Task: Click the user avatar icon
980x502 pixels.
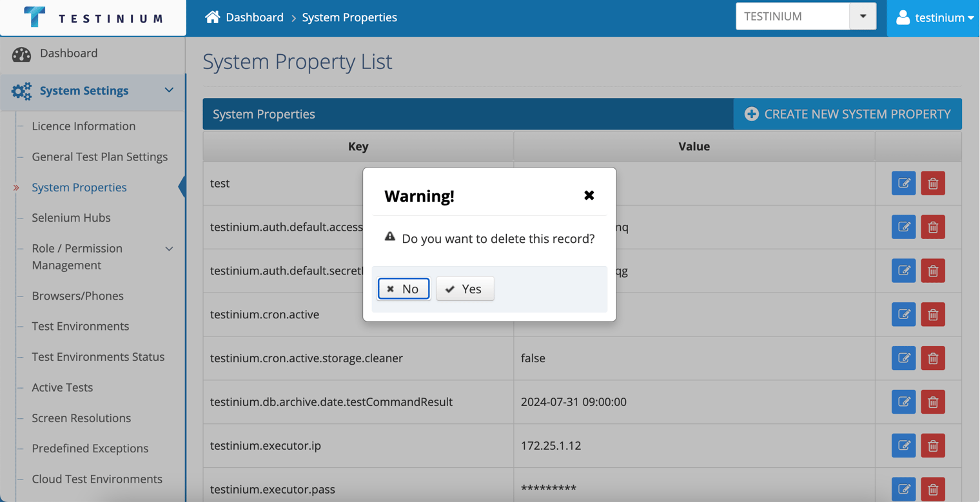Action: click(x=903, y=17)
